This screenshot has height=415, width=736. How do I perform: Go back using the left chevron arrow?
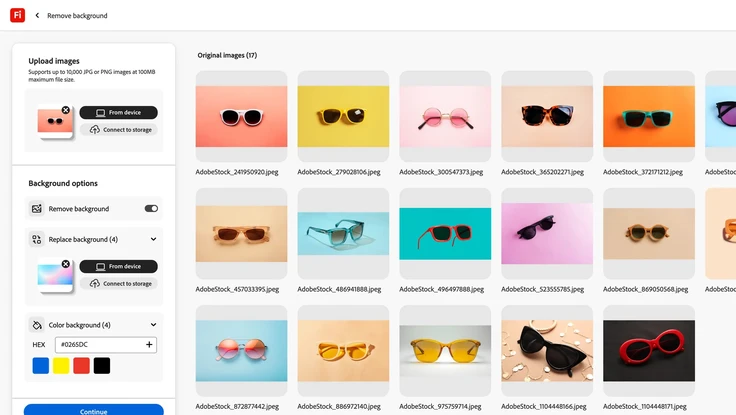(x=37, y=16)
